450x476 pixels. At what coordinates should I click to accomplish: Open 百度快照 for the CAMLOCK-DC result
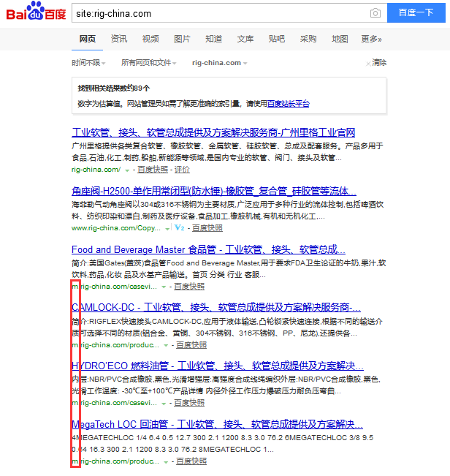(191, 345)
